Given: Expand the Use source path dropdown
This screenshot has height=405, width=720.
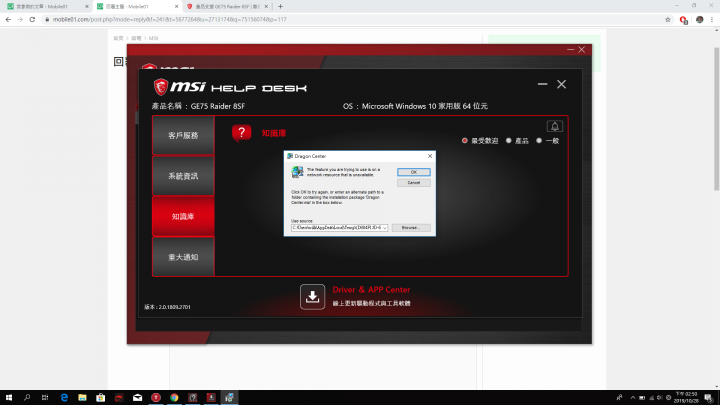Looking at the screenshot, I should click(x=385, y=228).
